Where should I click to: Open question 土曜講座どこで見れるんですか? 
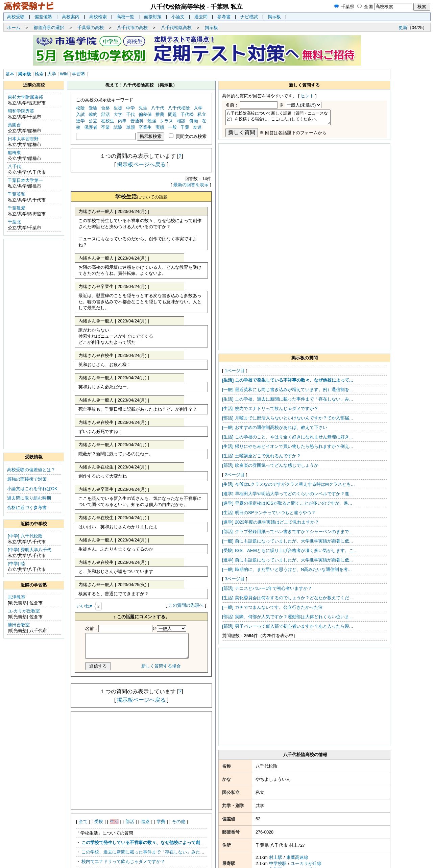(x=261, y=456)
